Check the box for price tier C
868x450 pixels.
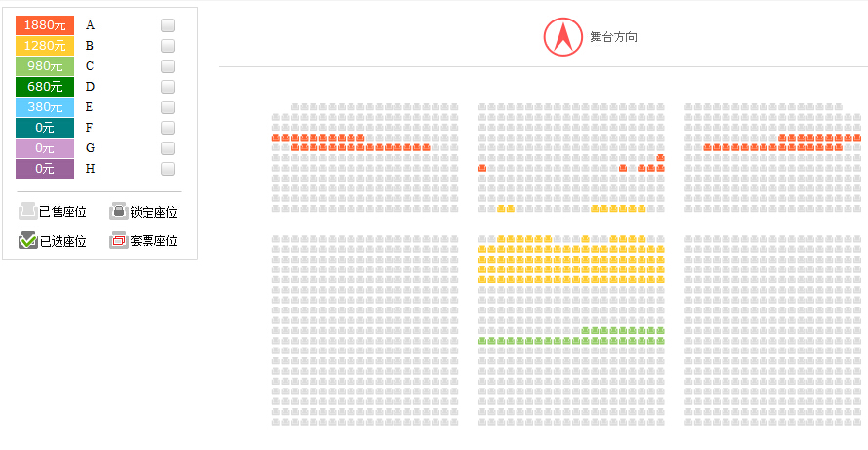(x=168, y=65)
